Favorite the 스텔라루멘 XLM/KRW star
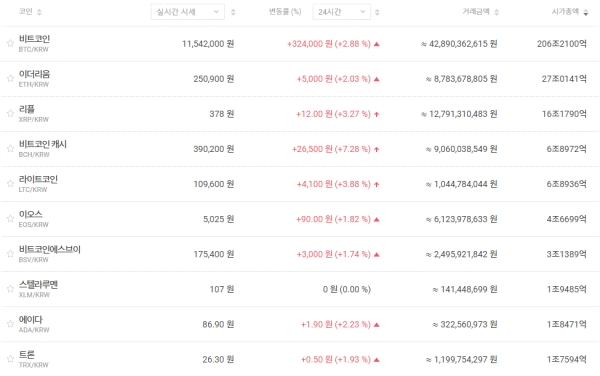 pyautogui.click(x=10, y=289)
